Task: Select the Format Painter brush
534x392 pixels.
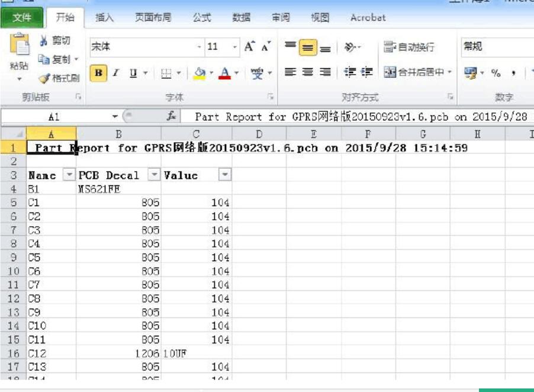Action: point(44,79)
